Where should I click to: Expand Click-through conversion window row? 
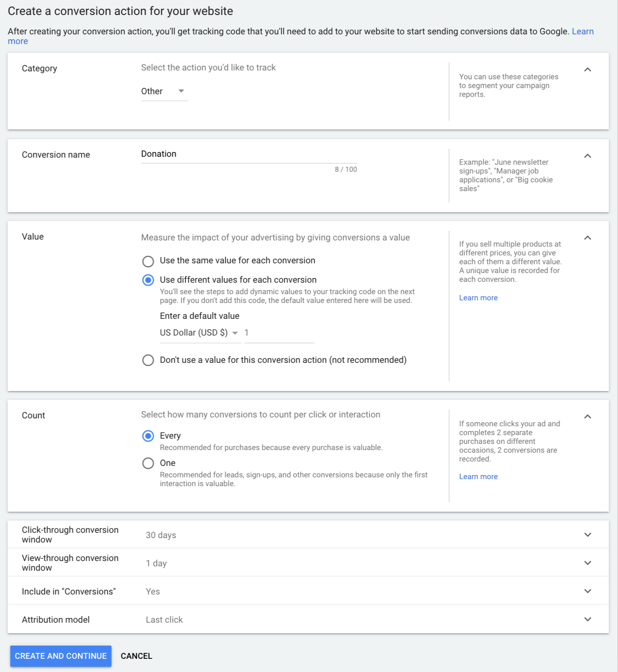pos(587,535)
